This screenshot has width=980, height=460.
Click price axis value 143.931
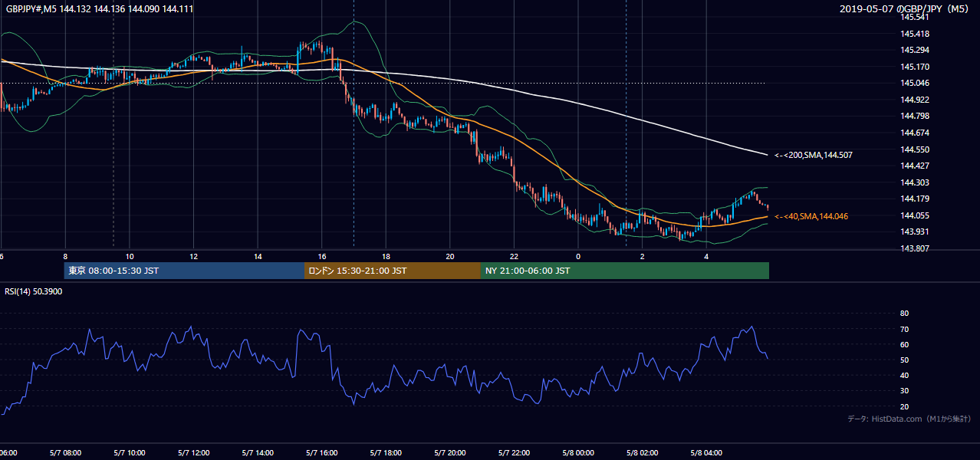[x=915, y=232]
